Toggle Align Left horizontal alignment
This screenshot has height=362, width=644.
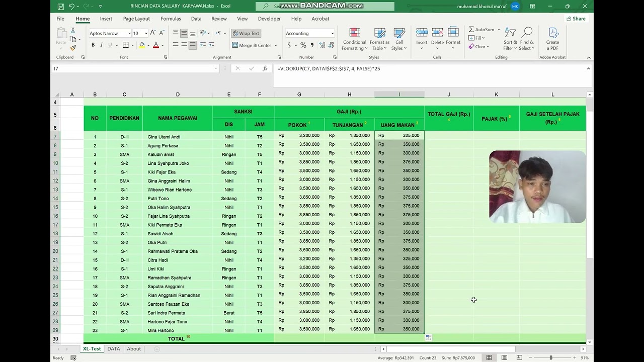point(176,45)
